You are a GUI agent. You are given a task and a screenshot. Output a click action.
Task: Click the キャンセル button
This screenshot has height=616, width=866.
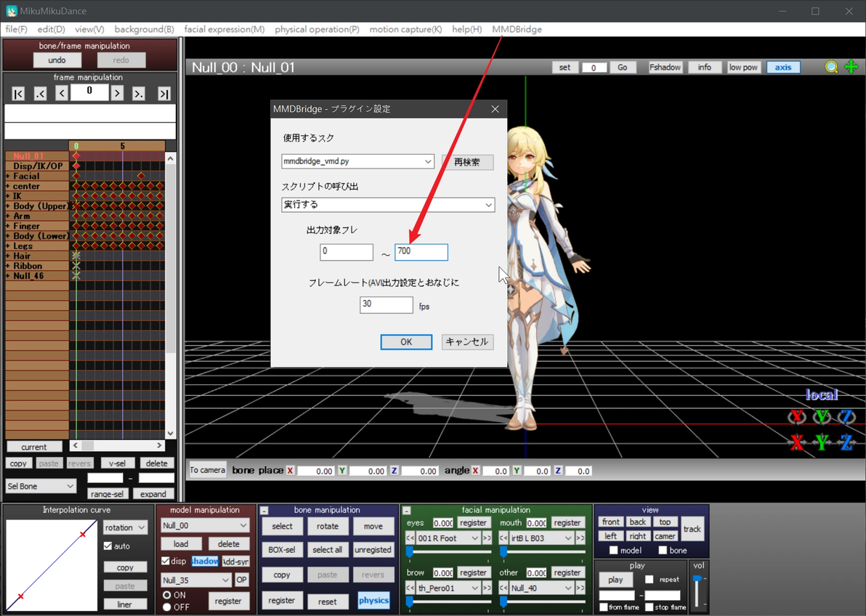(467, 342)
